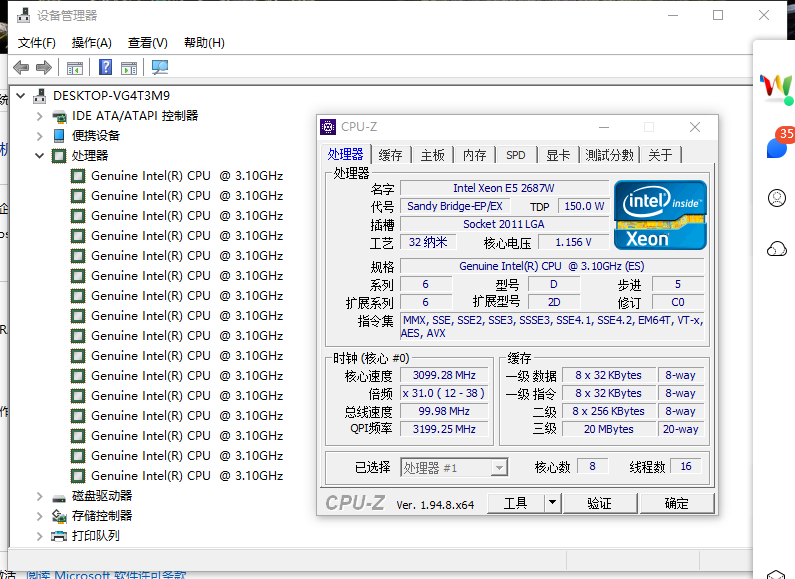The height and width of the screenshot is (579, 795).
Task: Expand the IDE ATA/ATAPI 控制器 node
Action: click(x=40, y=116)
